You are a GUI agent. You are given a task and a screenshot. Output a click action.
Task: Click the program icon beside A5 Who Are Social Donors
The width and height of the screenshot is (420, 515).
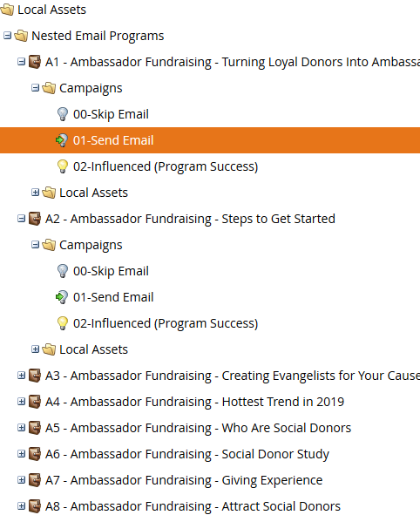click(x=35, y=428)
